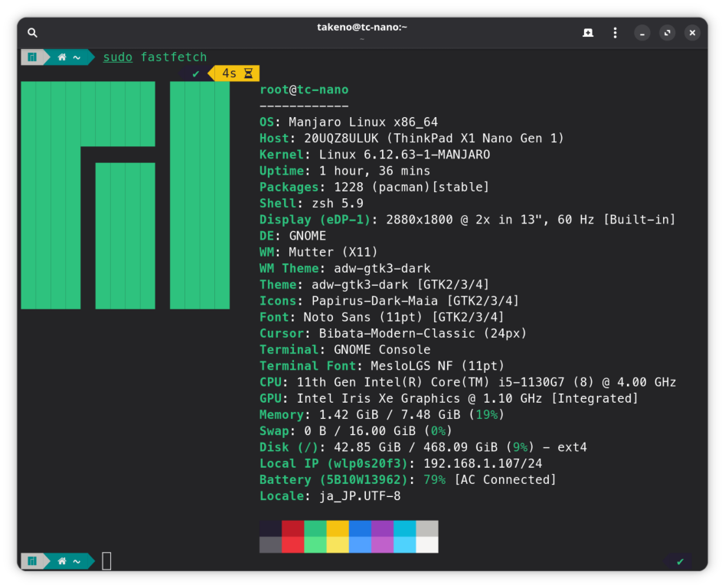Click the white swatch in the palette
The image size is (725, 588).
(427, 544)
